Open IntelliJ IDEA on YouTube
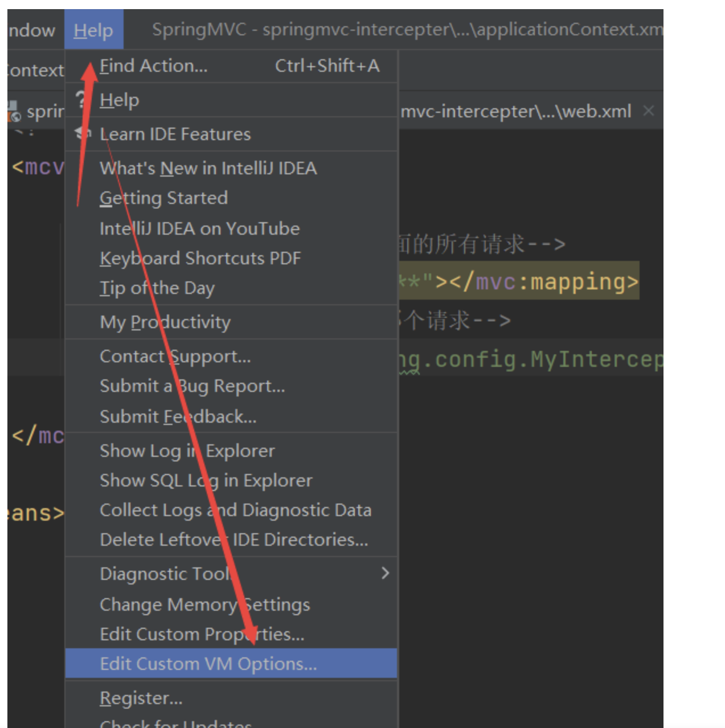This screenshot has width=725, height=728. 231,228
